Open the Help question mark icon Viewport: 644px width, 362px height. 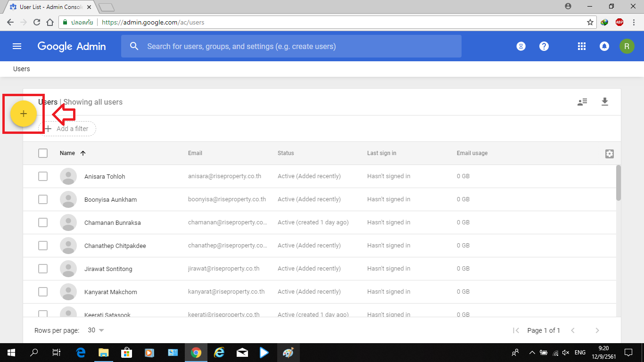(x=544, y=46)
